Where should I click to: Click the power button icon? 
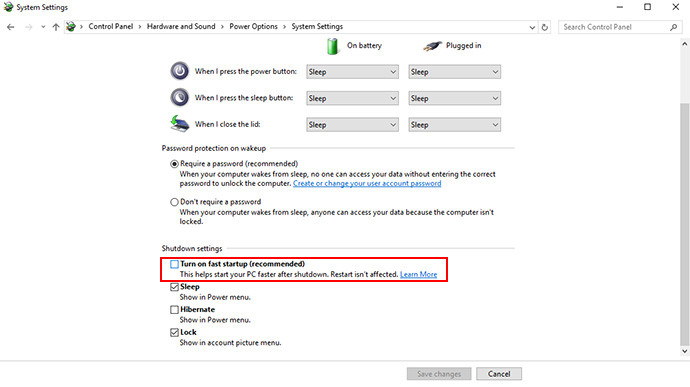tap(180, 71)
